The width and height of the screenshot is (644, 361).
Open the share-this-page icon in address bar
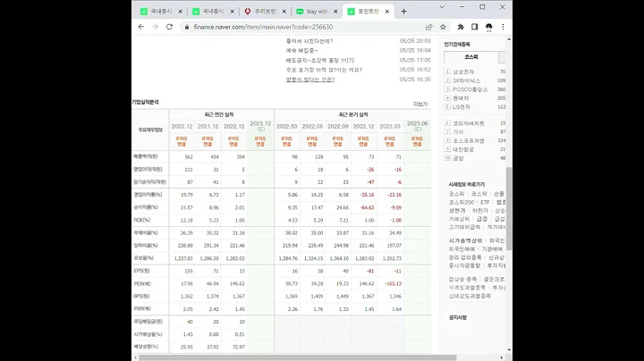428,27
